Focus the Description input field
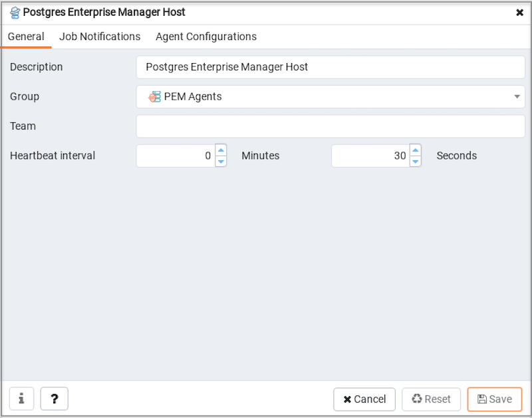Viewport: 532px width, 418px height. 331,67
